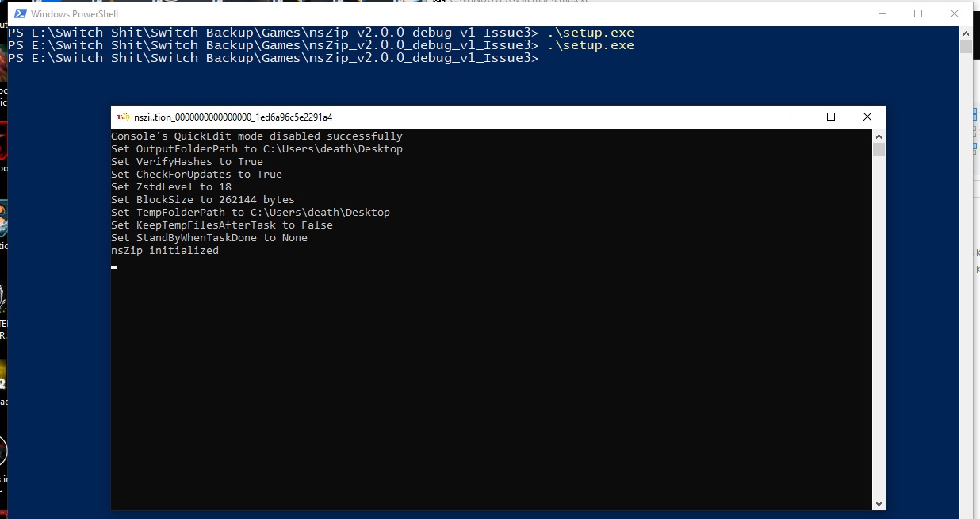Maximize the Windows PowerShell window
Screen dimensions: 980x519
click(918, 13)
